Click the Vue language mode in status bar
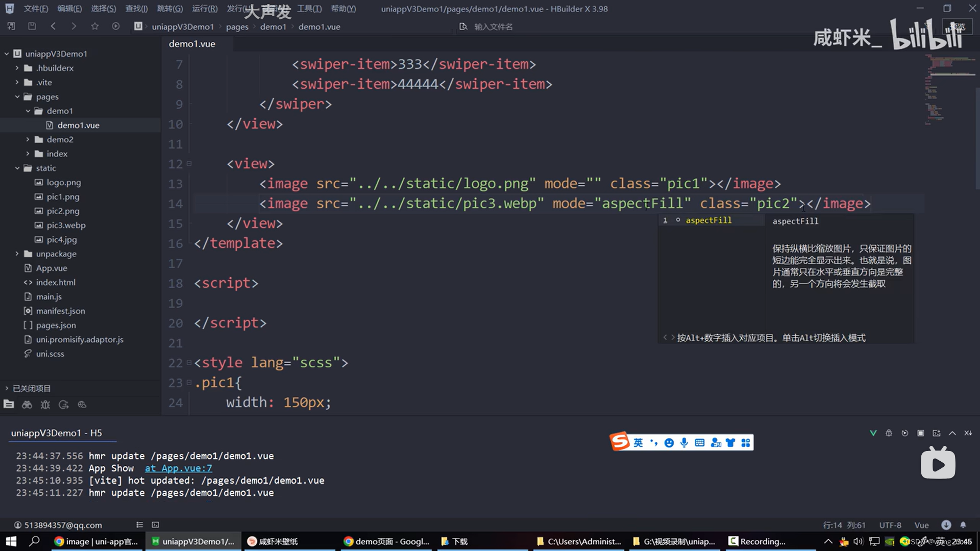The height and width of the screenshot is (551, 980). [921, 525]
